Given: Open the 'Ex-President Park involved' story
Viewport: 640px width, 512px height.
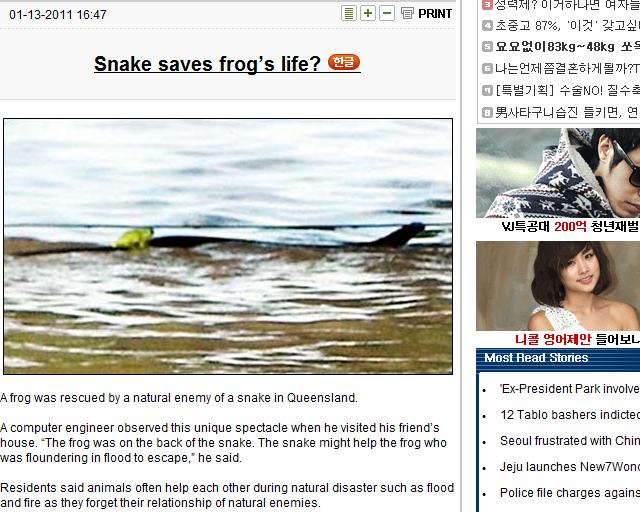Looking at the screenshot, I should 569,389.
